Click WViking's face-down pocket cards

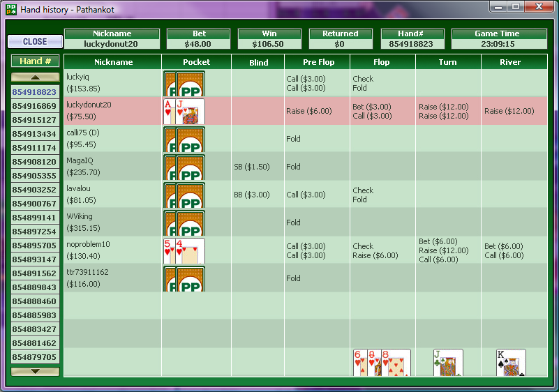[184, 223]
